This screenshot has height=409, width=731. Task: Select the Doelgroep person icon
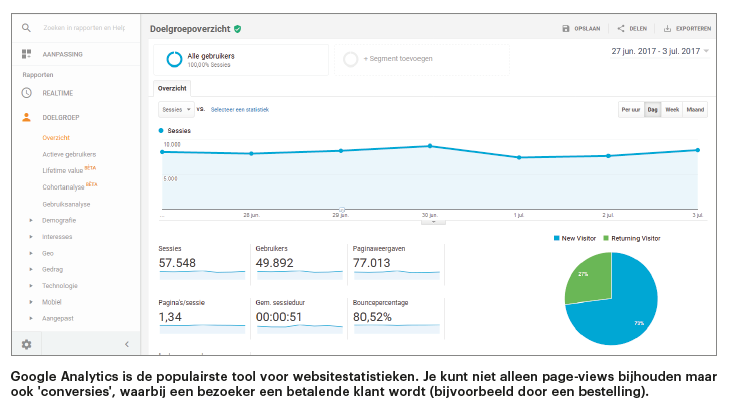coord(27,117)
